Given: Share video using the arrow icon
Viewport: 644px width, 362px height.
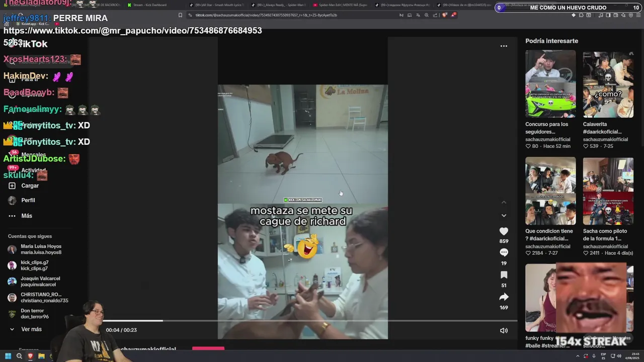Looking at the screenshot, I should click(x=504, y=297).
